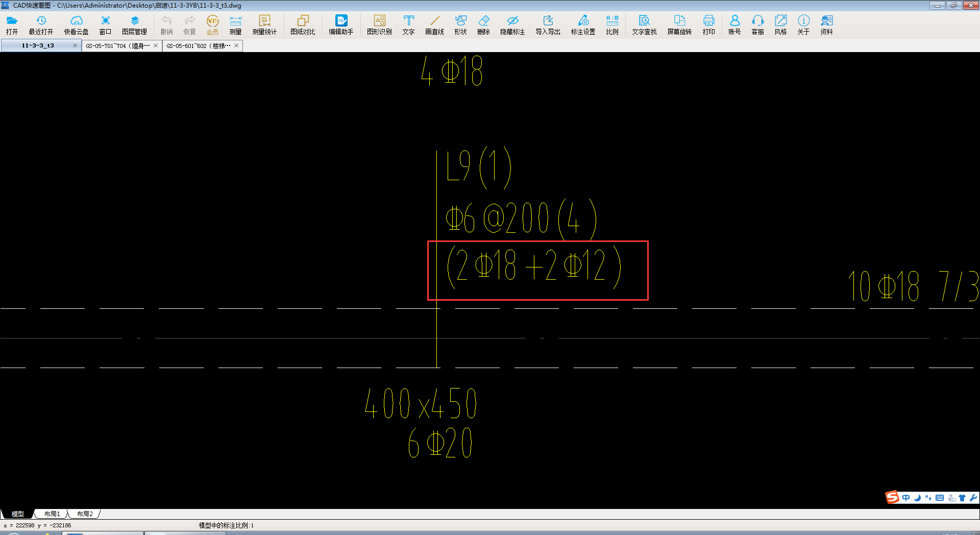This screenshot has width=980, height=535.
Task: Open 测量统计 measurement statistics
Action: [x=264, y=25]
